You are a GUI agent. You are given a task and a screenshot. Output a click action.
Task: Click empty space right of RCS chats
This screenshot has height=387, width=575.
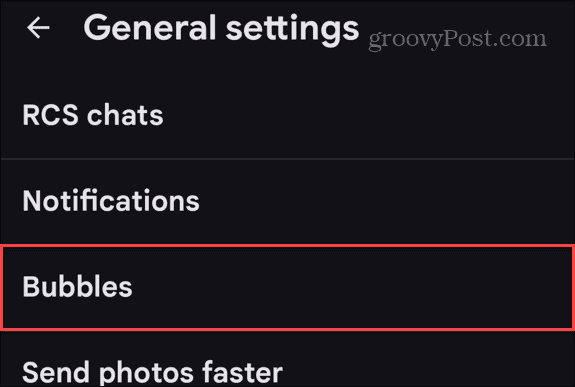coord(367,115)
